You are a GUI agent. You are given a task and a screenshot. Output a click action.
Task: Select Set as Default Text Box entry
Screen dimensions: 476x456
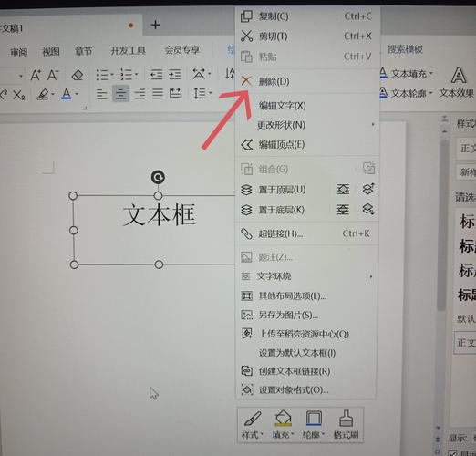tap(306, 353)
